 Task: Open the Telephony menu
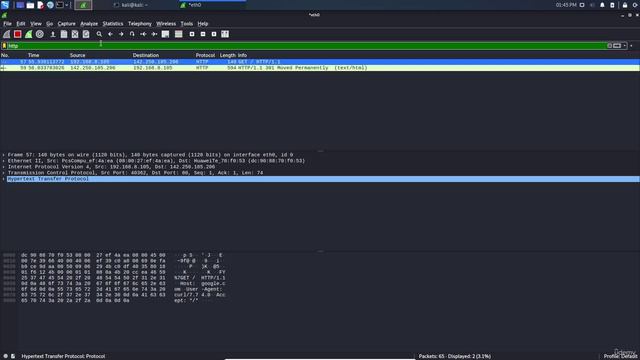point(140,24)
